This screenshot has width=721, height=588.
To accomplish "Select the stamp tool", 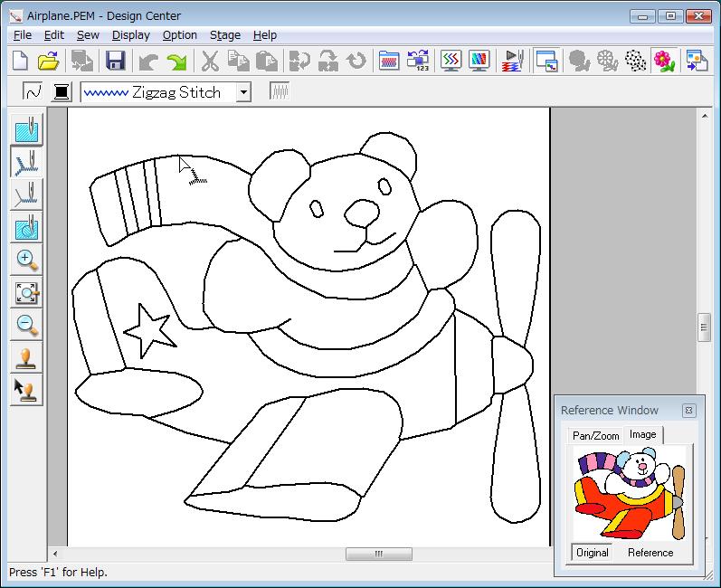I will [x=26, y=357].
